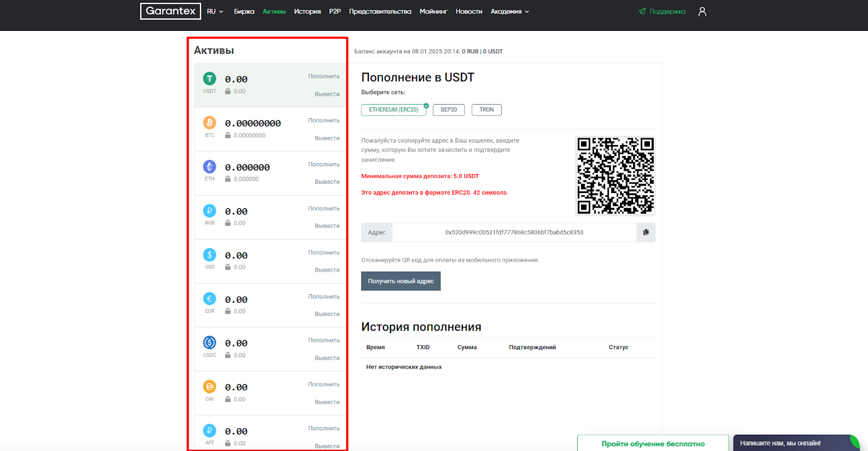Screen dimensions: 868x451
Task: Open the P2P menu item
Action: (x=335, y=11)
